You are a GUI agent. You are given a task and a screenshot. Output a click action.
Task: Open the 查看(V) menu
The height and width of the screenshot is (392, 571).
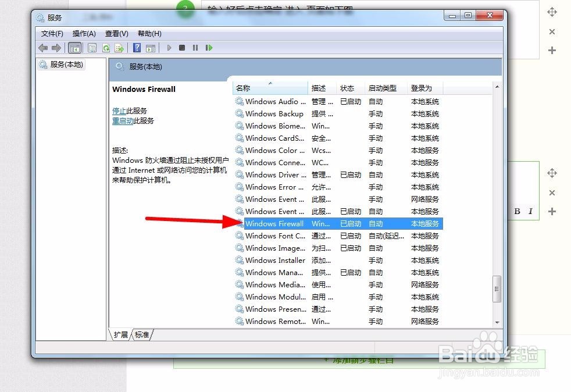coord(116,34)
